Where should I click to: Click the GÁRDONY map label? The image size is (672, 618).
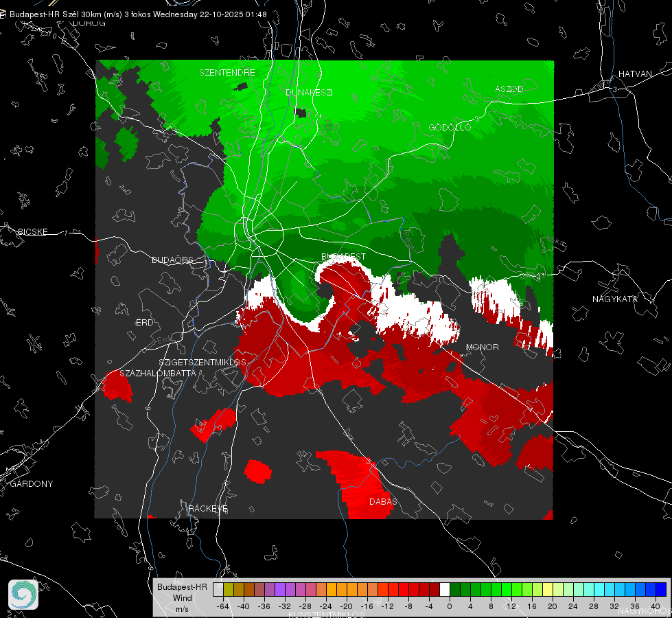tap(32, 484)
